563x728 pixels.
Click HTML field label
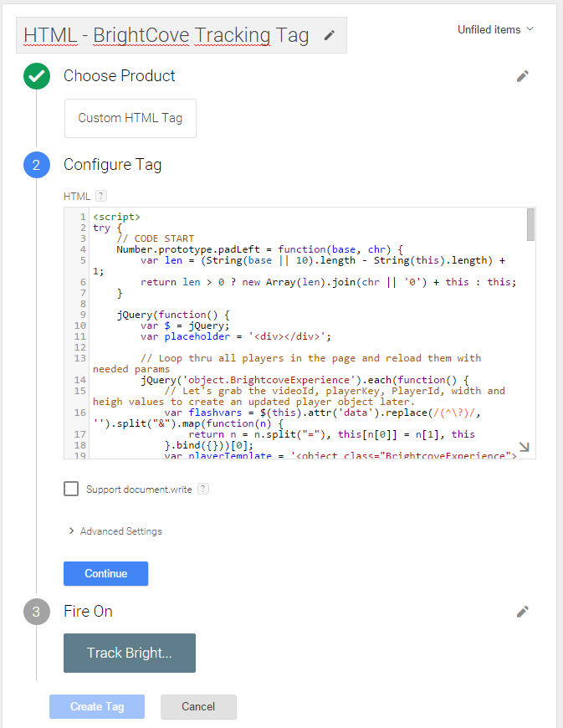(x=77, y=197)
